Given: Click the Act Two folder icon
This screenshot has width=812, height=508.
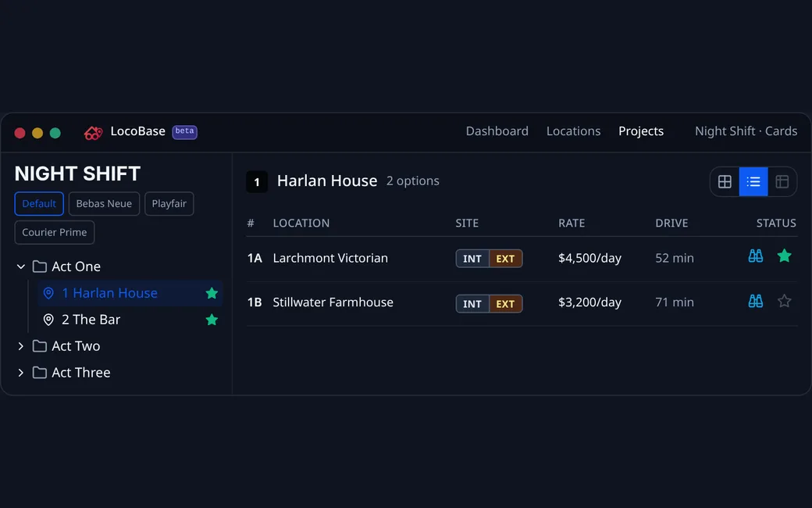Looking at the screenshot, I should click(x=39, y=345).
